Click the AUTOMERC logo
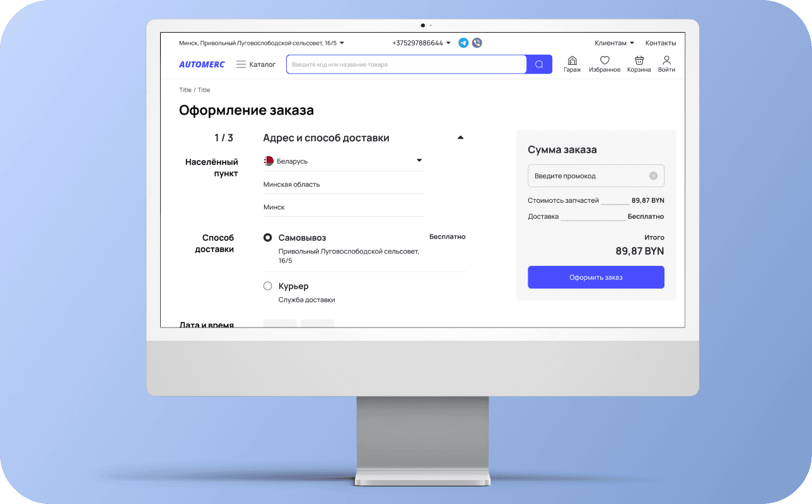 coord(201,64)
